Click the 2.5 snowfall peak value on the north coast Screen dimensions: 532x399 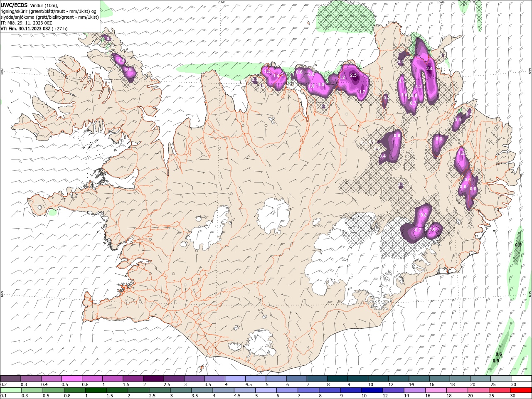pos(354,75)
